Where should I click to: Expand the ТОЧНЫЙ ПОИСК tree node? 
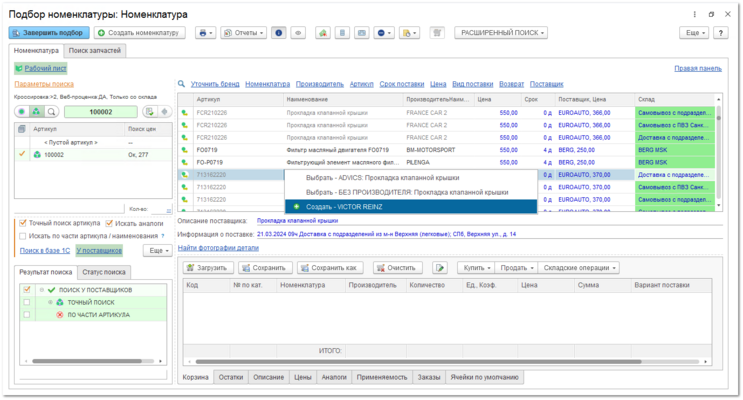tap(50, 302)
